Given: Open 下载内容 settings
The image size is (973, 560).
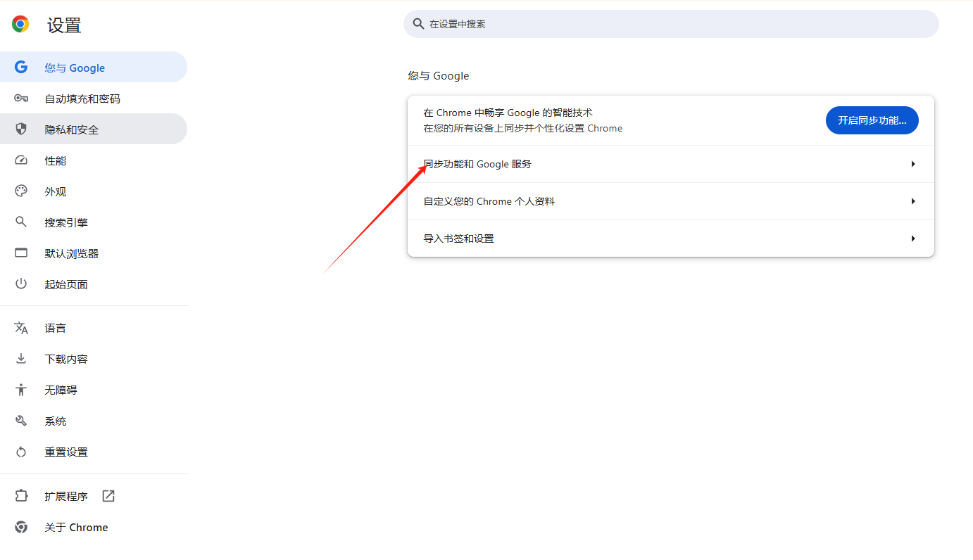Looking at the screenshot, I should click(94, 359).
